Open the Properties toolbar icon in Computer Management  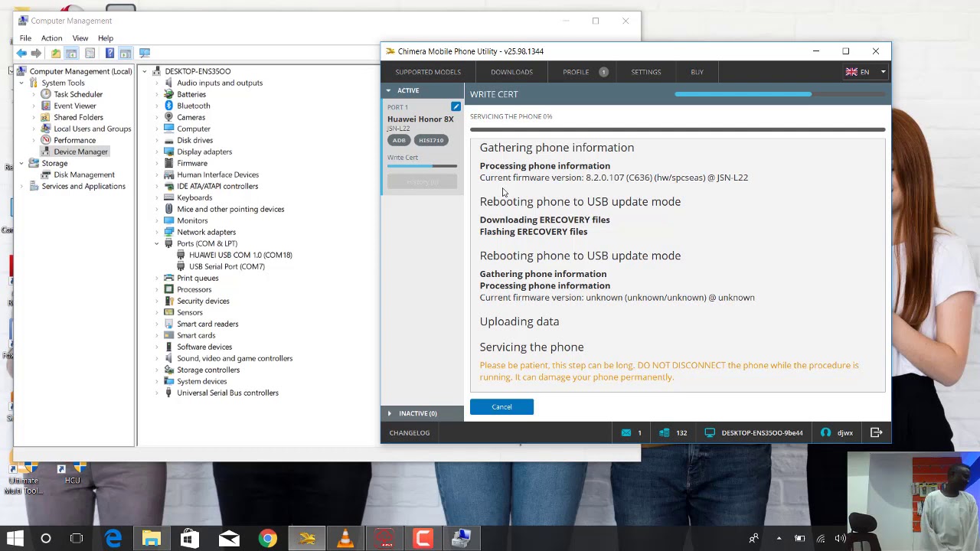coord(90,53)
